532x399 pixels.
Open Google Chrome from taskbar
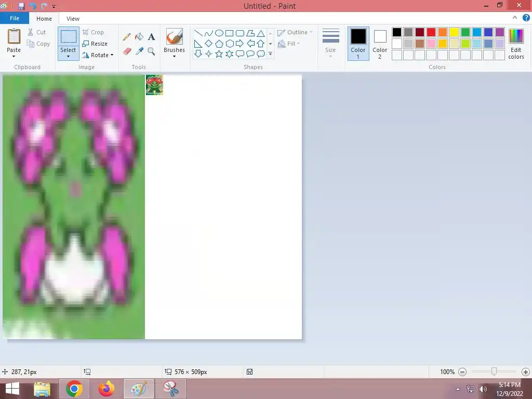[74, 389]
